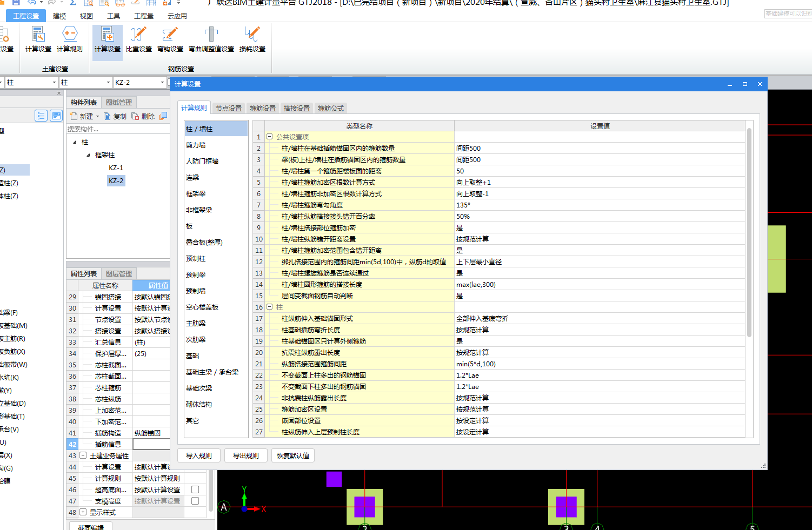Select the purple column at axis 2

[x=364, y=507]
